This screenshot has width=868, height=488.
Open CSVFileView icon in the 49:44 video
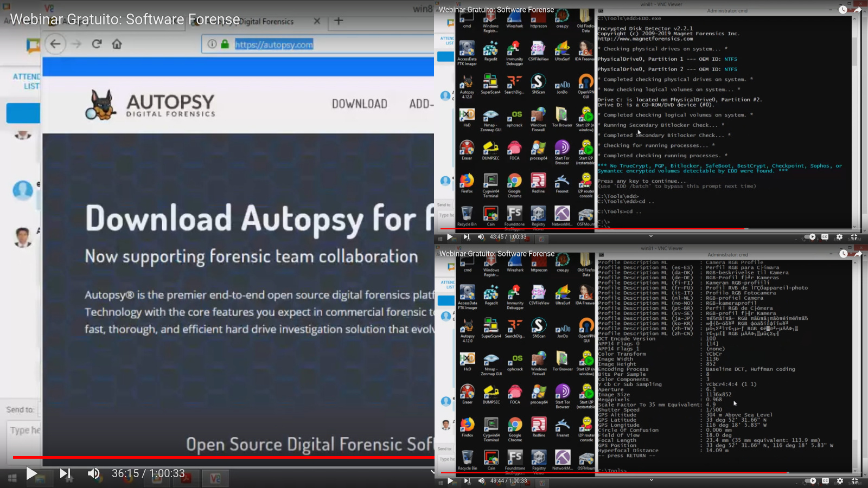tap(539, 295)
